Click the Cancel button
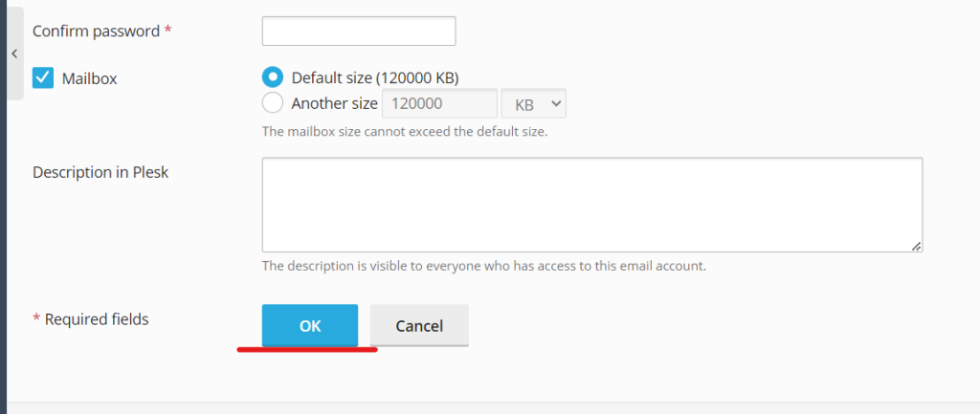Image resolution: width=980 pixels, height=414 pixels. [x=419, y=326]
